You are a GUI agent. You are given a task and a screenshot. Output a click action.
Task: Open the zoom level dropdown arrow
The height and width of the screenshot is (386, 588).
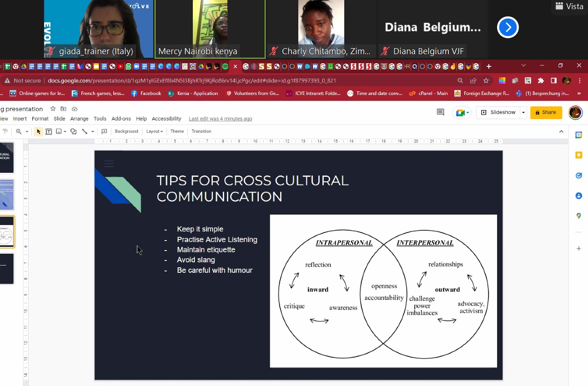27,131
